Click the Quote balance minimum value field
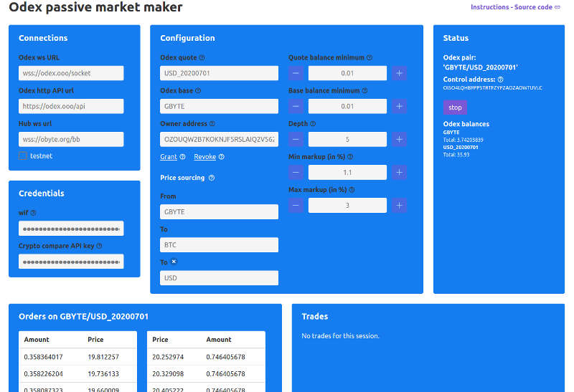 [347, 73]
